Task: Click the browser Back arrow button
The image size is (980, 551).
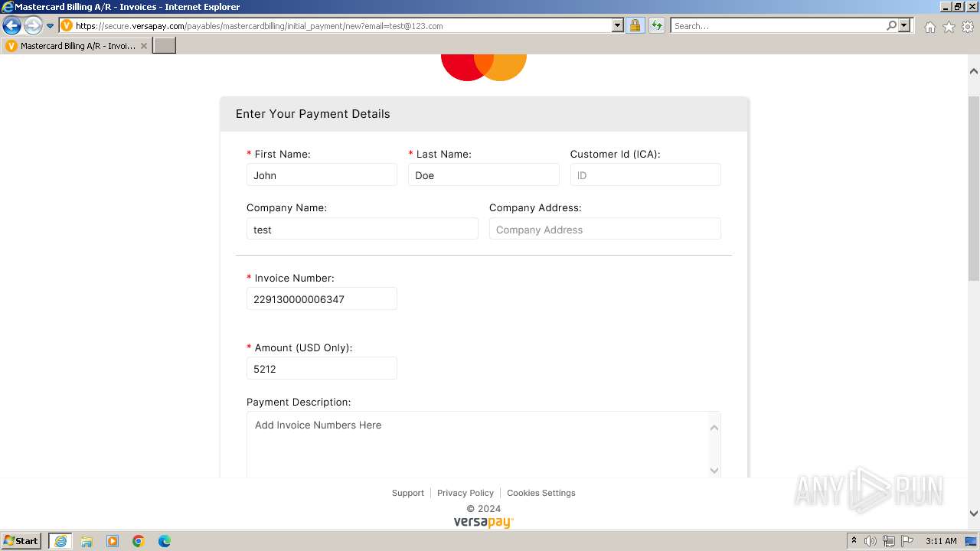Action: (x=11, y=25)
